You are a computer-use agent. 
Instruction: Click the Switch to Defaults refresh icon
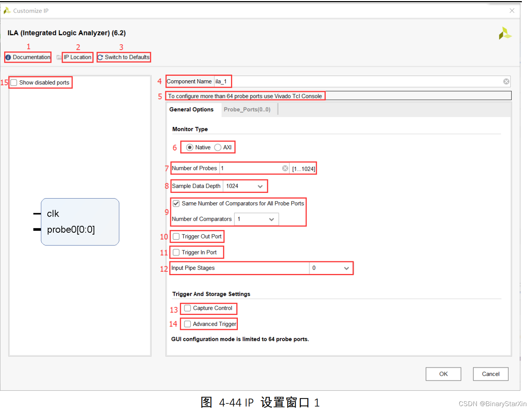tap(100, 57)
